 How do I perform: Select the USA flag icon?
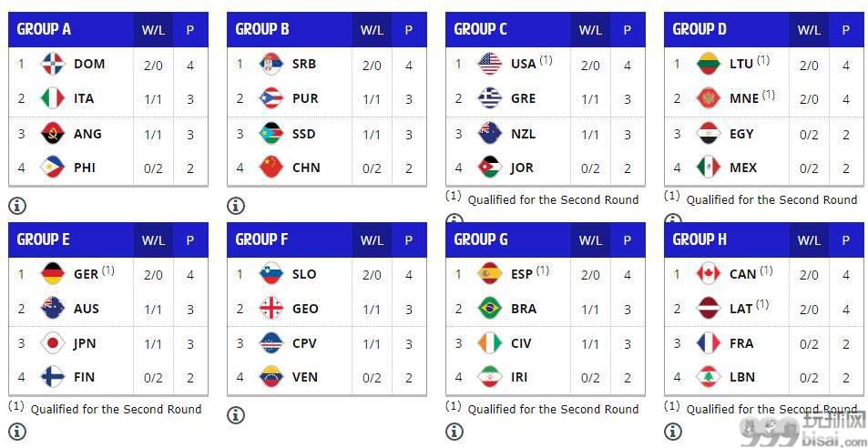pyautogui.click(x=490, y=64)
